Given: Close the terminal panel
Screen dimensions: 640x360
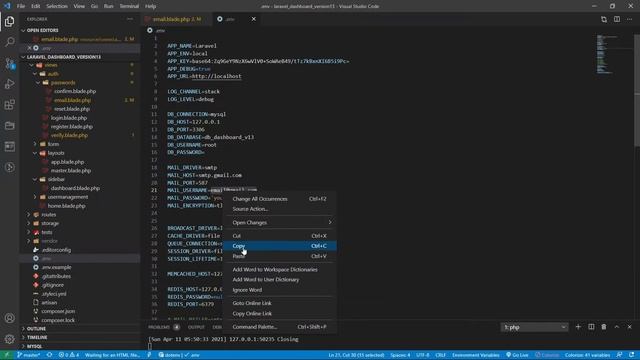Looking at the screenshot, I should [x=629, y=327].
